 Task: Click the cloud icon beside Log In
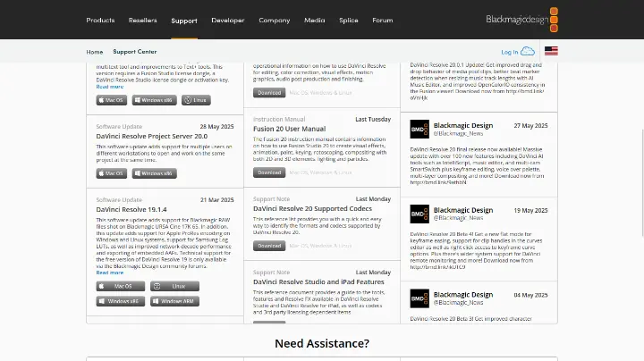coord(528,51)
